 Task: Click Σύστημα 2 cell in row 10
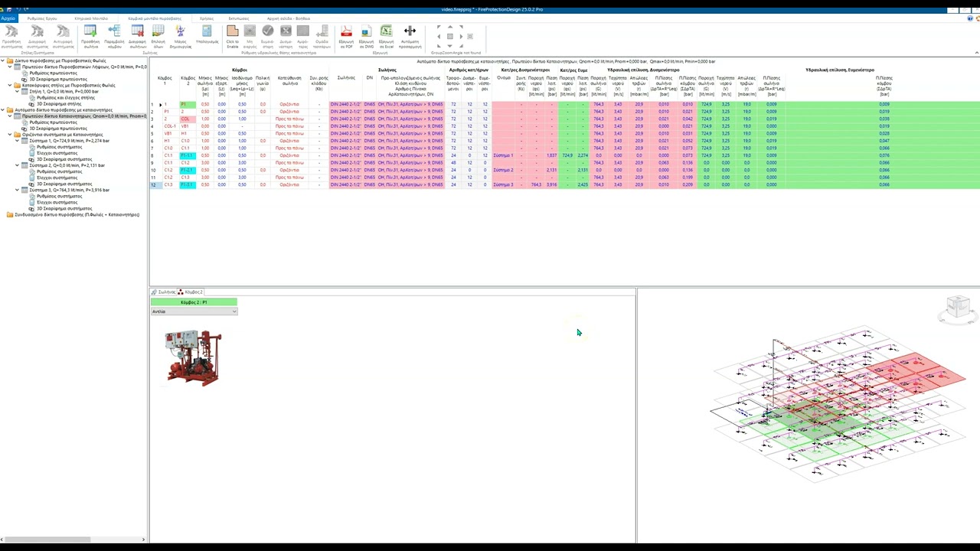[503, 170]
